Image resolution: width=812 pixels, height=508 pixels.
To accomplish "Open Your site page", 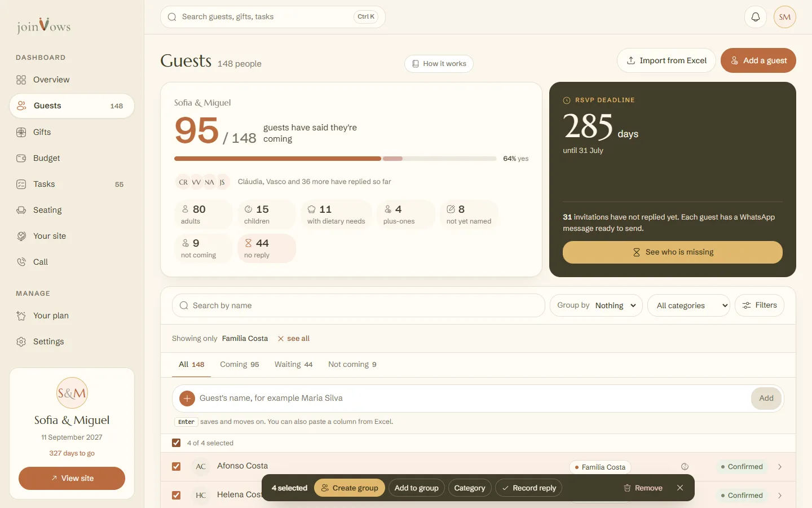I will coord(72,236).
